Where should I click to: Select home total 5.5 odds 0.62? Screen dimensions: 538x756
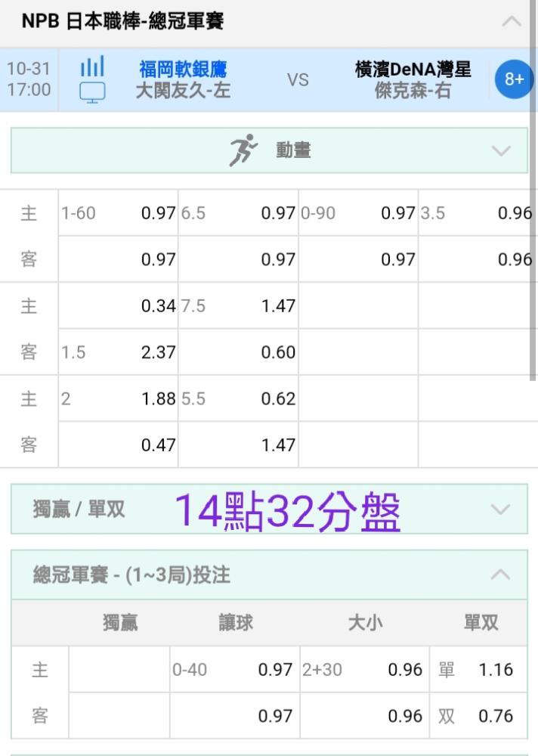coord(238,398)
